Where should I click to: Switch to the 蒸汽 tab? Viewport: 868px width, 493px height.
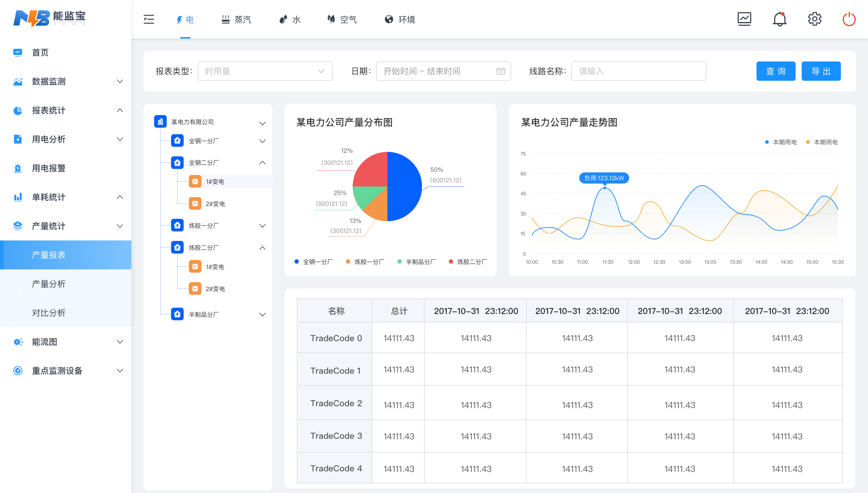[x=236, y=19]
